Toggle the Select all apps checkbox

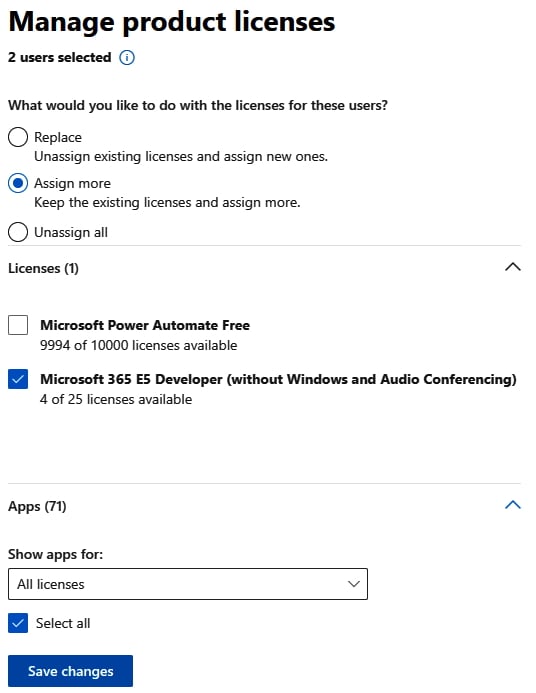click(18, 623)
